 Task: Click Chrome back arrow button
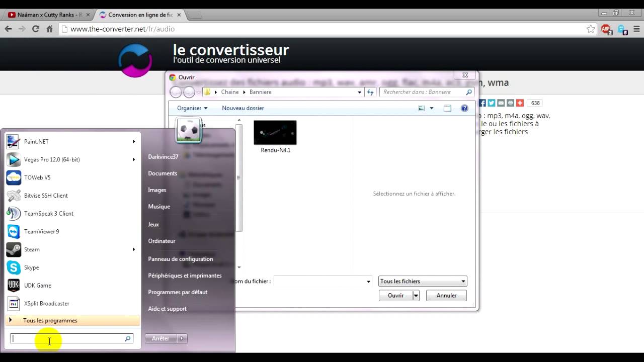click(x=9, y=29)
